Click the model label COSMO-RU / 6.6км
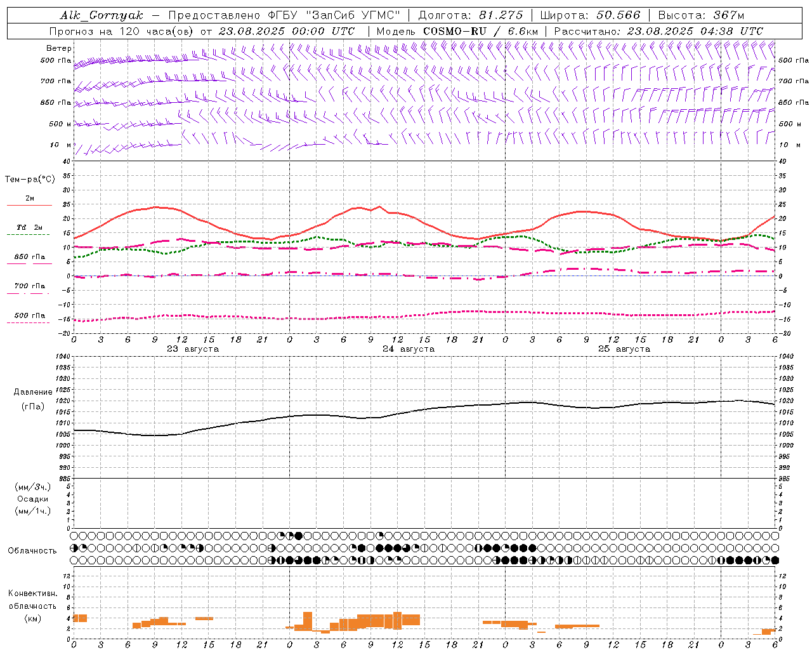The height and width of the screenshot is (650, 812). [x=481, y=31]
